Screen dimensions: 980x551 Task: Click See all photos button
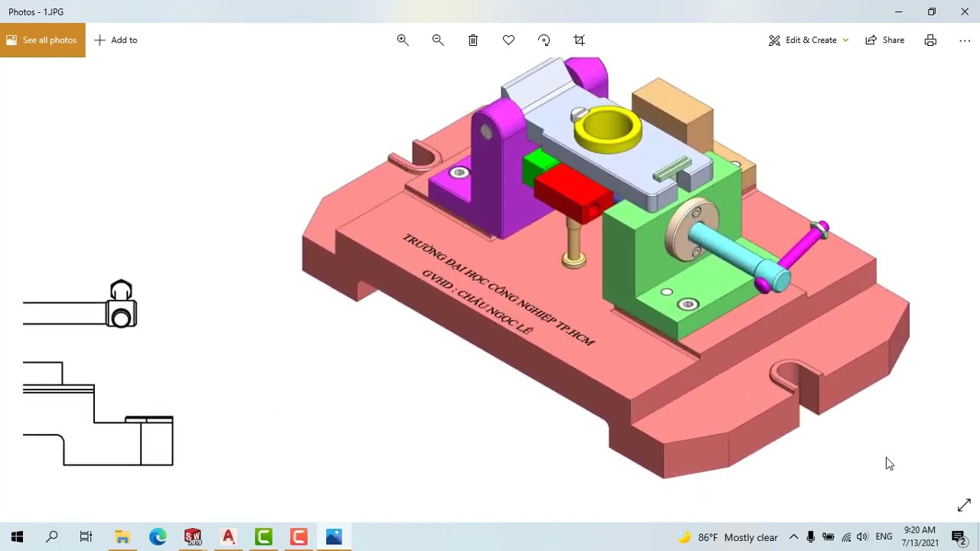tap(43, 40)
